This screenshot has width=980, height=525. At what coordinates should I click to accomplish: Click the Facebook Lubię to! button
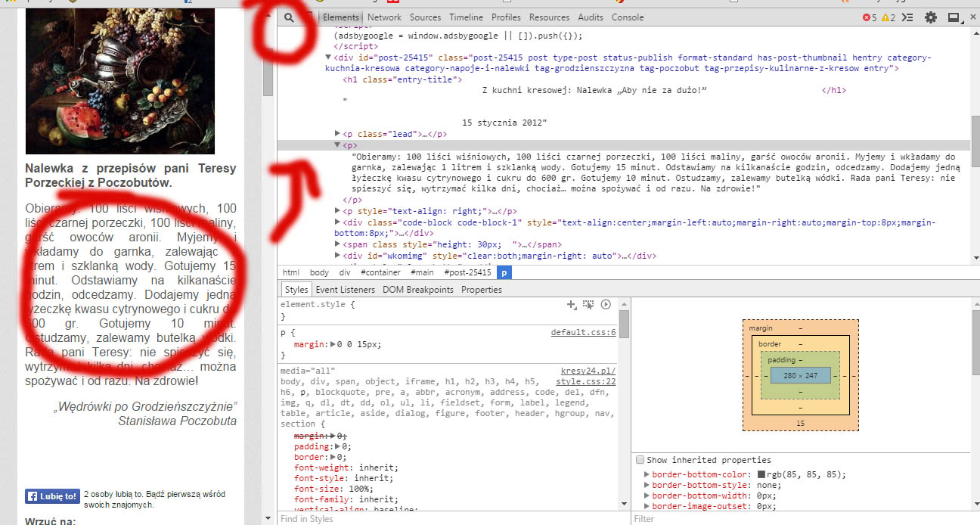point(52,497)
